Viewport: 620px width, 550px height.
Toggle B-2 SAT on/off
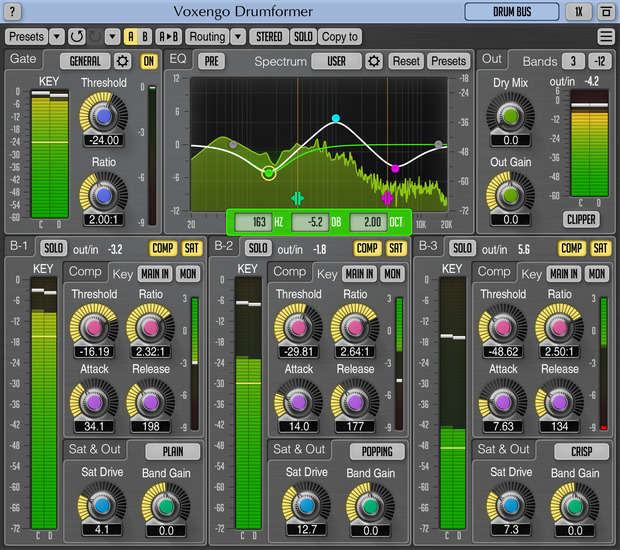click(x=396, y=248)
